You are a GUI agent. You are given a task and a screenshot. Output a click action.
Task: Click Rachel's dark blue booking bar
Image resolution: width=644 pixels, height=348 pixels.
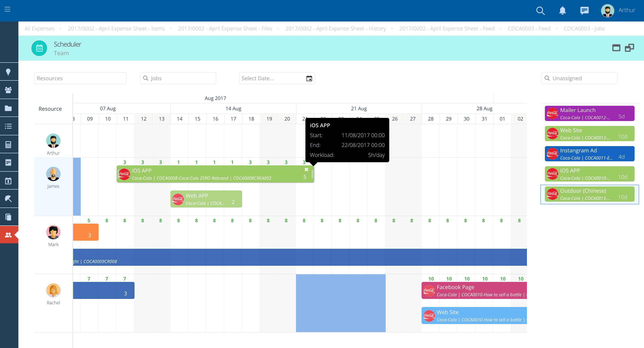(104, 290)
